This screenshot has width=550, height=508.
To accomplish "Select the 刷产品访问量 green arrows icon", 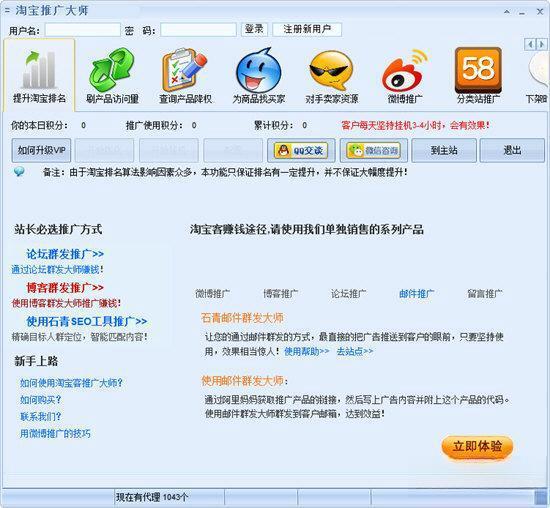I will pos(113,75).
